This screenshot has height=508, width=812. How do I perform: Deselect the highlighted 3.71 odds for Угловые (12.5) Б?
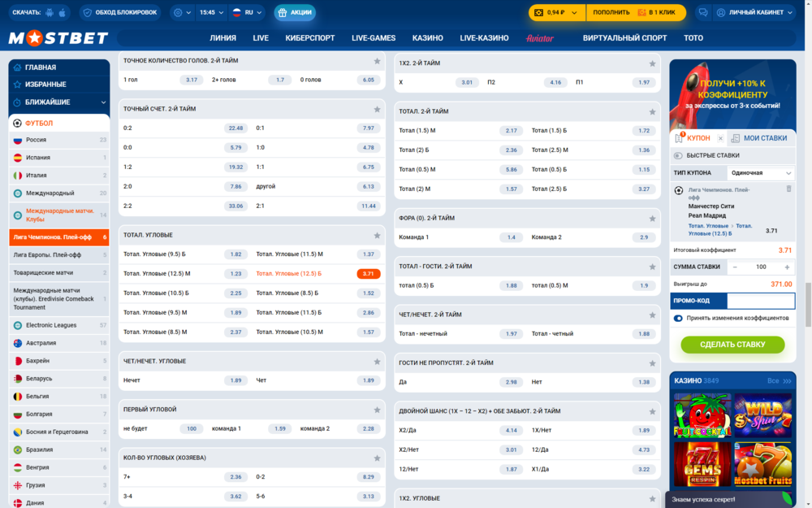point(368,274)
